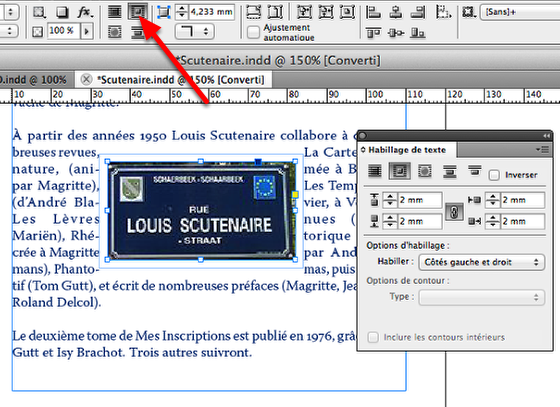Click the left offset 2 mm field

pyautogui.click(x=522, y=200)
